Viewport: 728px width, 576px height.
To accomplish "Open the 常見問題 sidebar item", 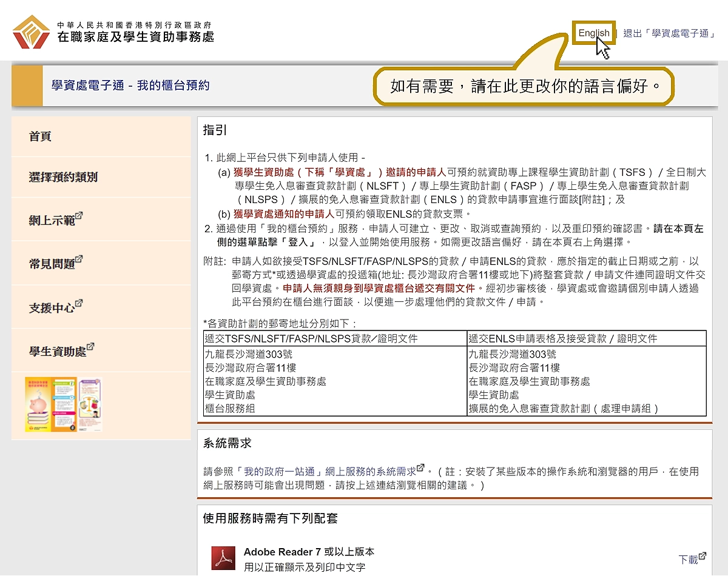I will (52, 264).
